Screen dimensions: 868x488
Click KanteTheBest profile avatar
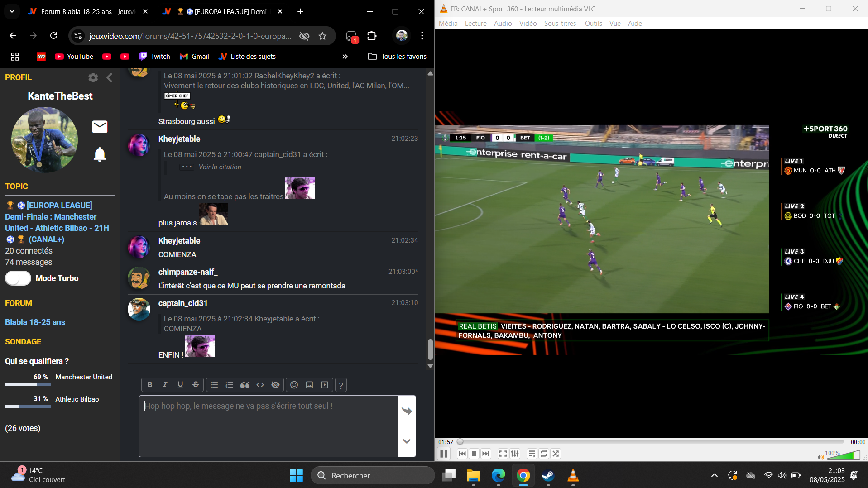click(x=44, y=139)
